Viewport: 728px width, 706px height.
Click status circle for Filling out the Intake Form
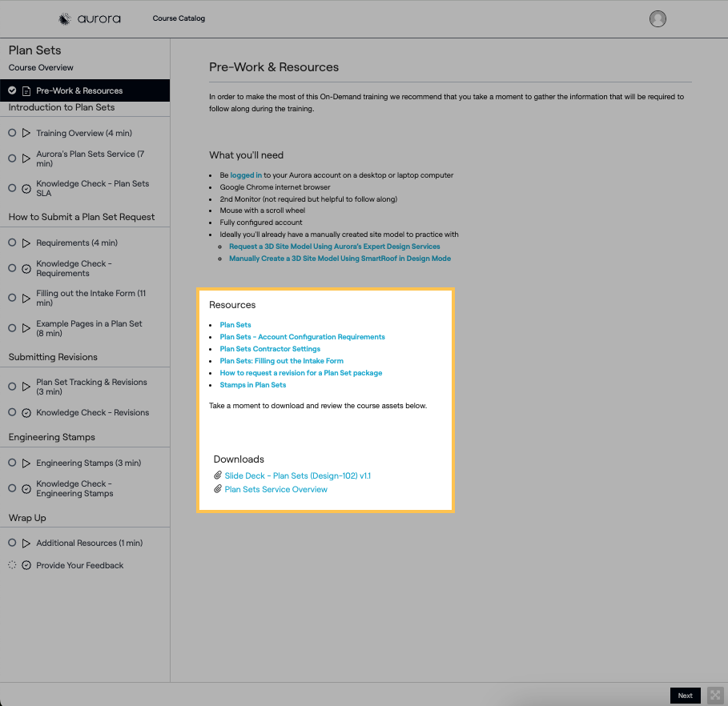pyautogui.click(x=12, y=298)
